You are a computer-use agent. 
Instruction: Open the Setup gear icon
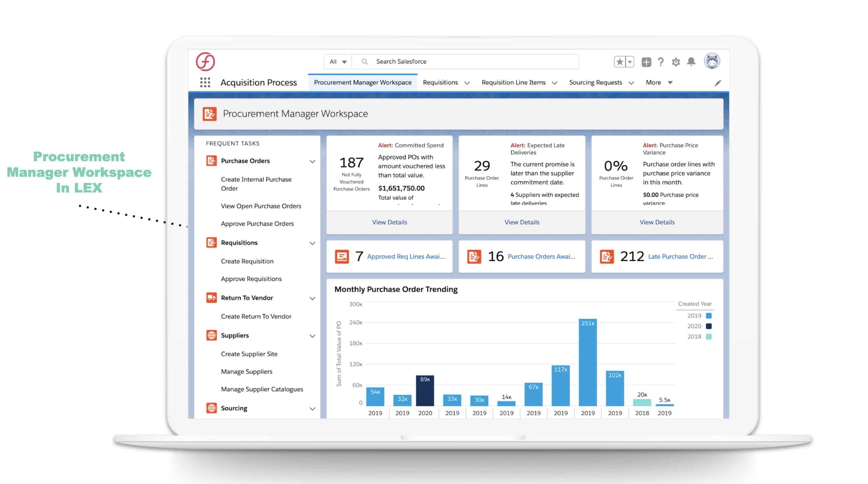point(676,62)
